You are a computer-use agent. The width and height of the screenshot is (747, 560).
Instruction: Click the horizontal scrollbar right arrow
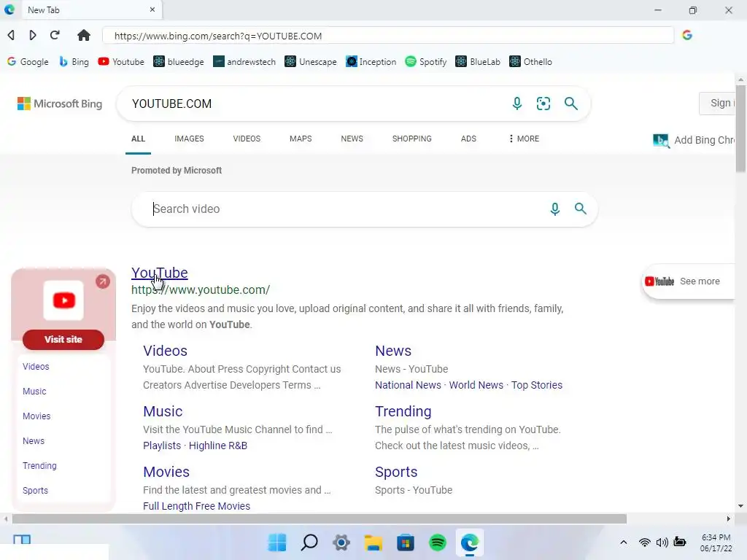(x=729, y=518)
